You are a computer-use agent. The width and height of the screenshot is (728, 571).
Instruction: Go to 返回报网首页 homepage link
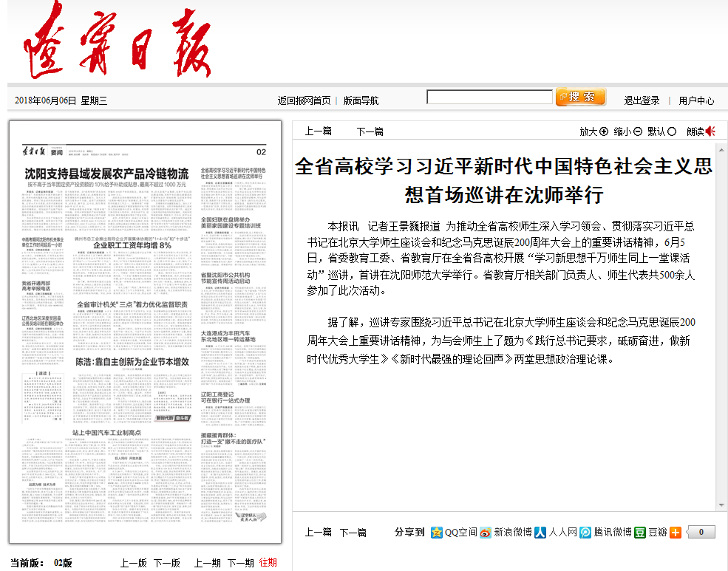[x=304, y=100]
